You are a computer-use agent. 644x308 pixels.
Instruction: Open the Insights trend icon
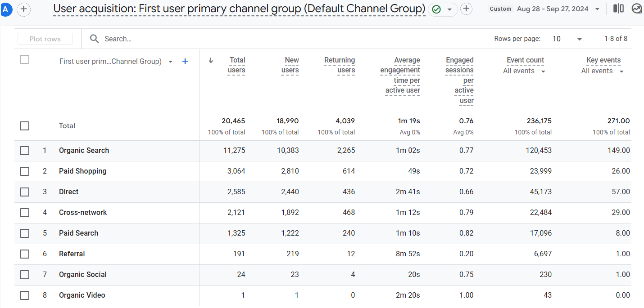point(636,9)
